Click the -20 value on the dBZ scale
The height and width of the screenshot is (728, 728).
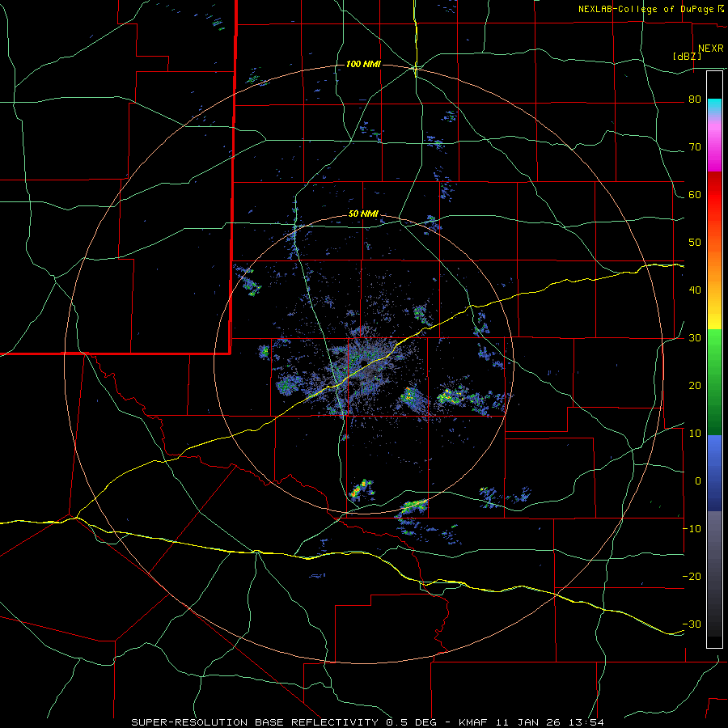coord(692,577)
